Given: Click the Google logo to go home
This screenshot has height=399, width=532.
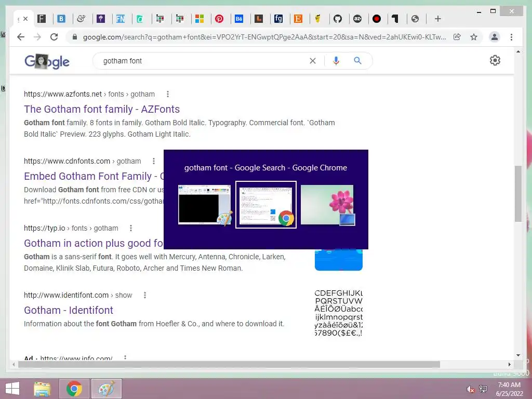Looking at the screenshot, I should click(x=47, y=61).
